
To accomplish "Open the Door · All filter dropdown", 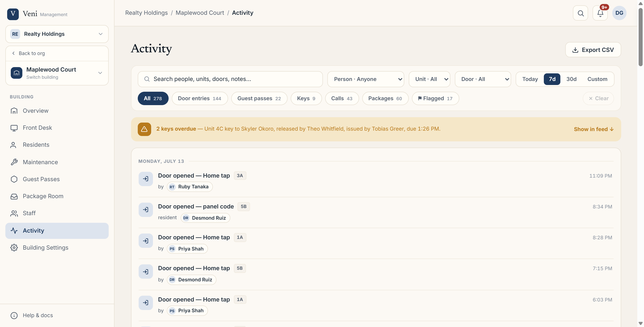I will click(483, 79).
